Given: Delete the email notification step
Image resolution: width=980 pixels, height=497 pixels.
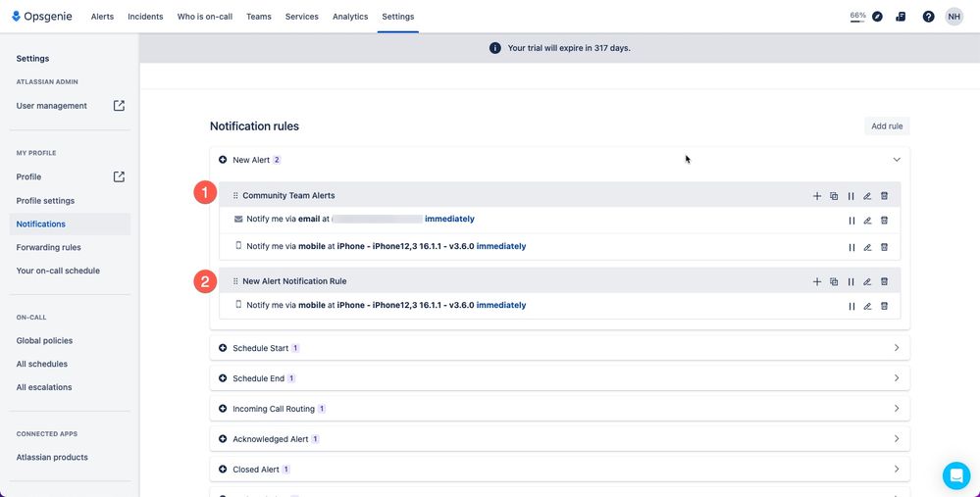Looking at the screenshot, I should (885, 221).
